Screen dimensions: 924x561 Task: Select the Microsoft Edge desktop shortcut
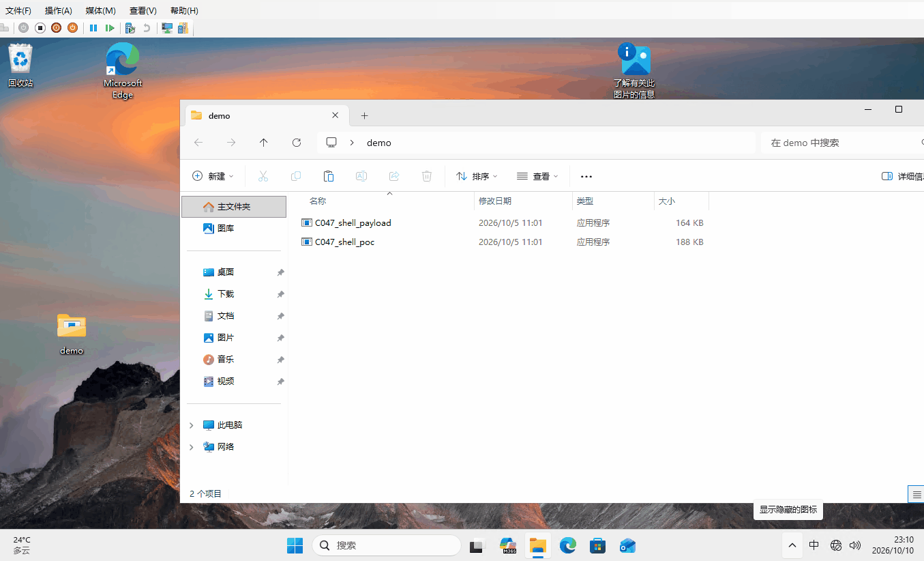click(x=123, y=70)
